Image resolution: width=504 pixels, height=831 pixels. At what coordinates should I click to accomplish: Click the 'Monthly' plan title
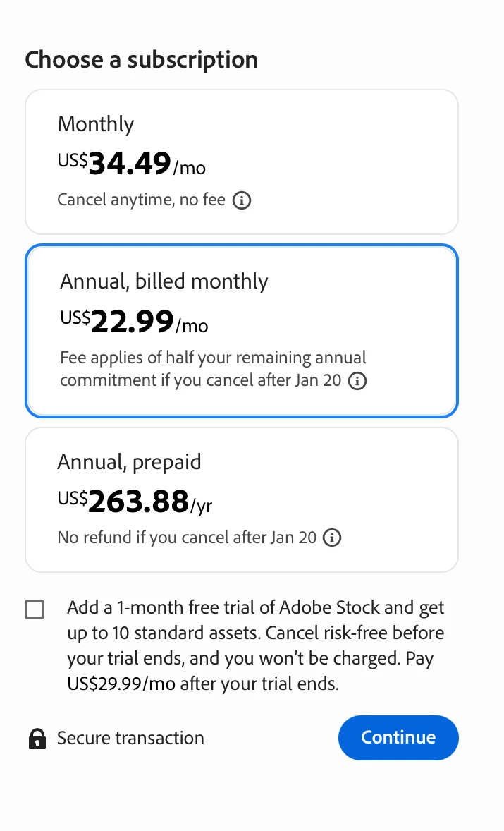click(96, 125)
